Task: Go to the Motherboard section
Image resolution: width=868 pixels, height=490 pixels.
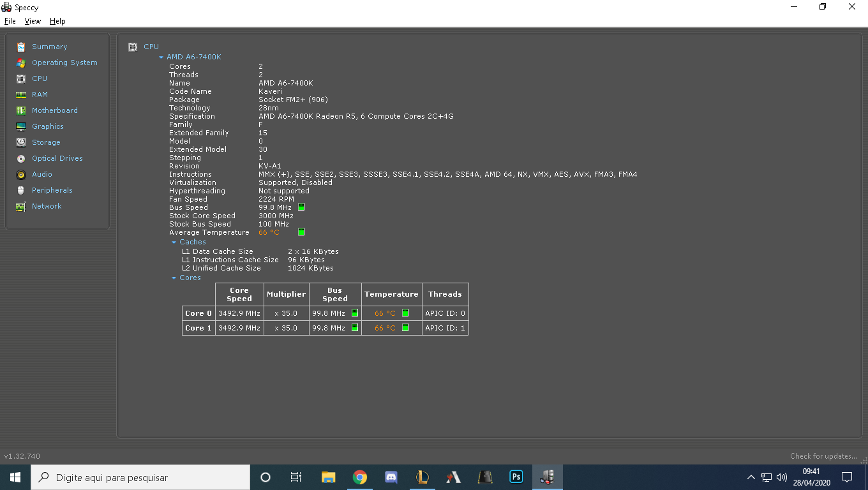Action: (x=55, y=110)
